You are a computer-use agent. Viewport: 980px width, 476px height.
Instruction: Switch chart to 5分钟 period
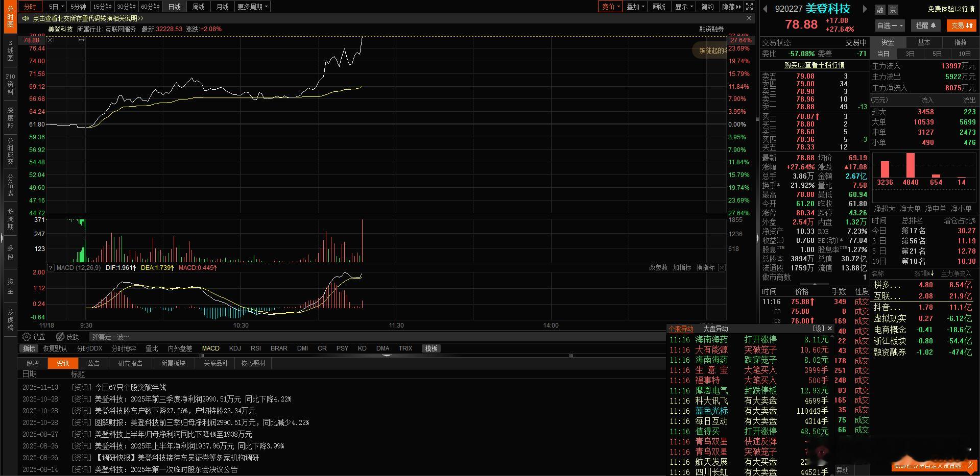pyautogui.click(x=78, y=7)
